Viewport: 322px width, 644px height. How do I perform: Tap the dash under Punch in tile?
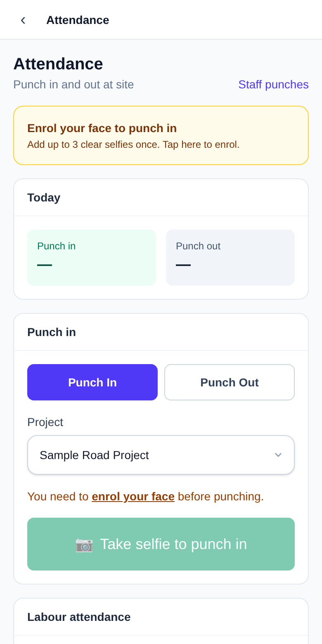click(45, 265)
